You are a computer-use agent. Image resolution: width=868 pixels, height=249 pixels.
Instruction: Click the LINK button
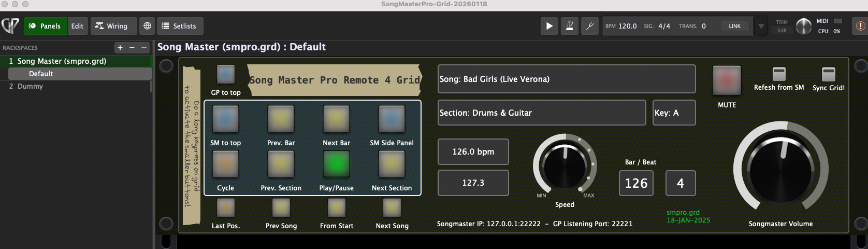734,26
